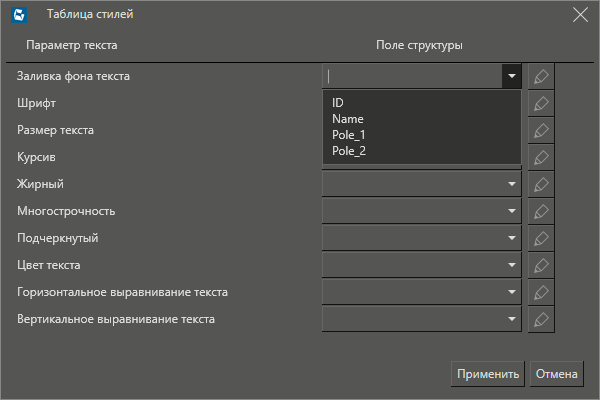The width and height of the screenshot is (600, 400).
Task: Select Pole_2 from the dropdown list
Action: (x=422, y=151)
